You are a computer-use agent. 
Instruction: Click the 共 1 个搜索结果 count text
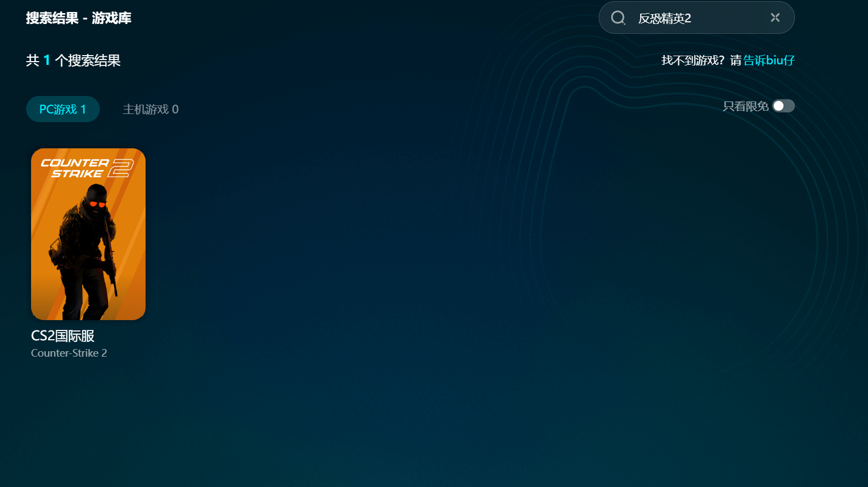coord(73,60)
